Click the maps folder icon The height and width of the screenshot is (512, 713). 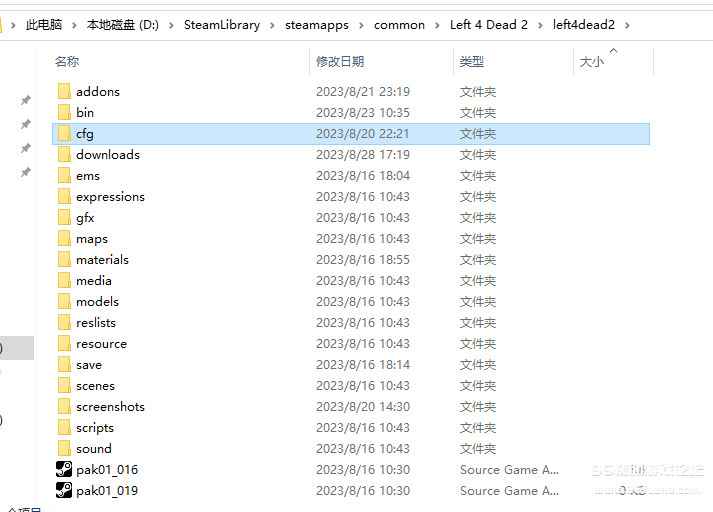coord(64,238)
